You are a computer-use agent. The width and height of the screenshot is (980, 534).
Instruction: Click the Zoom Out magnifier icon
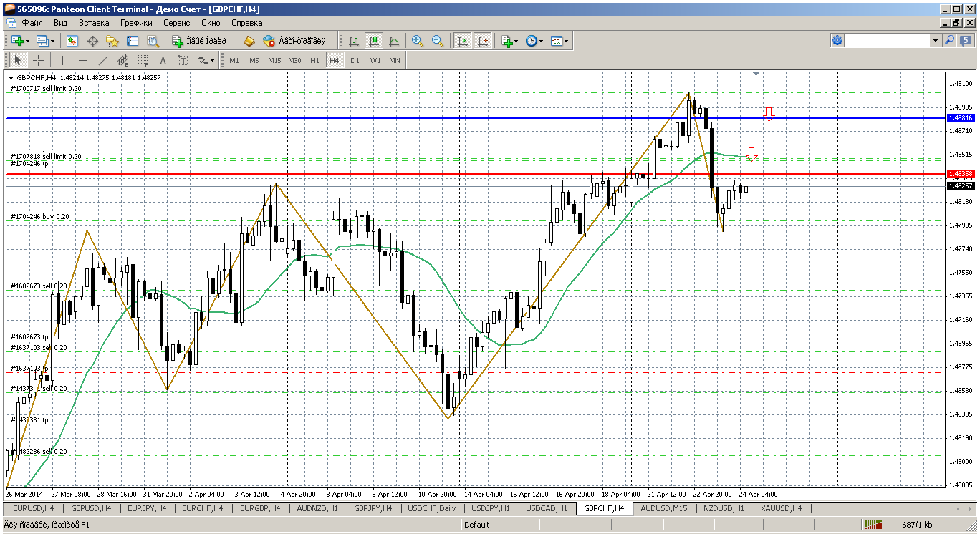pos(437,42)
